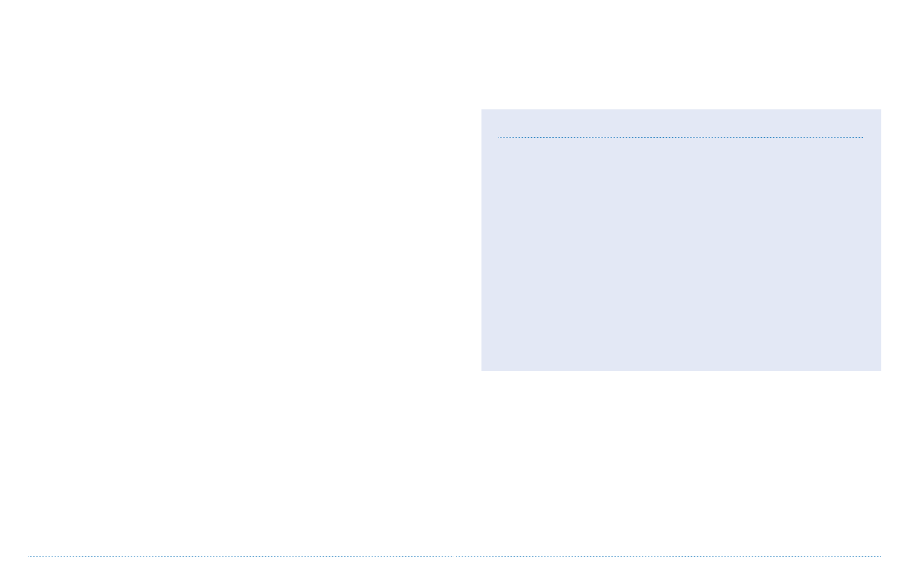The width and height of the screenshot is (909, 588).
Task: Click the light blue shaded panel
Action: point(681,240)
